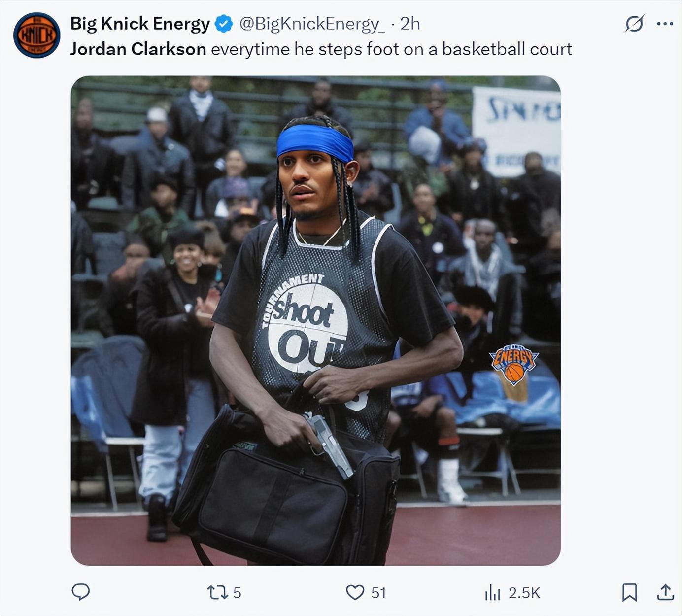682x616 pixels.
Task: Share the tweet with upload arrow icon
Action: coord(665,592)
